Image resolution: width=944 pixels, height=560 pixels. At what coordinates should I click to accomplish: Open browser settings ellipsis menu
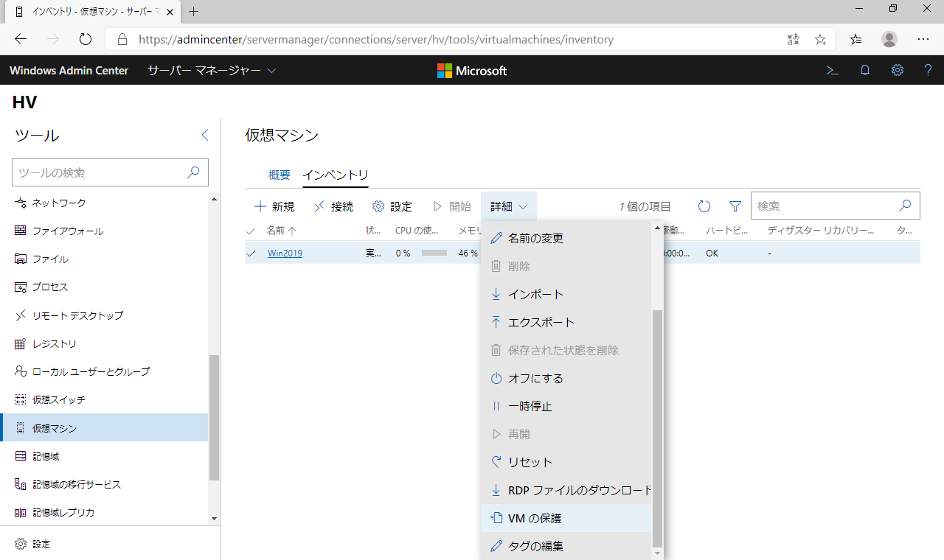[x=923, y=40]
